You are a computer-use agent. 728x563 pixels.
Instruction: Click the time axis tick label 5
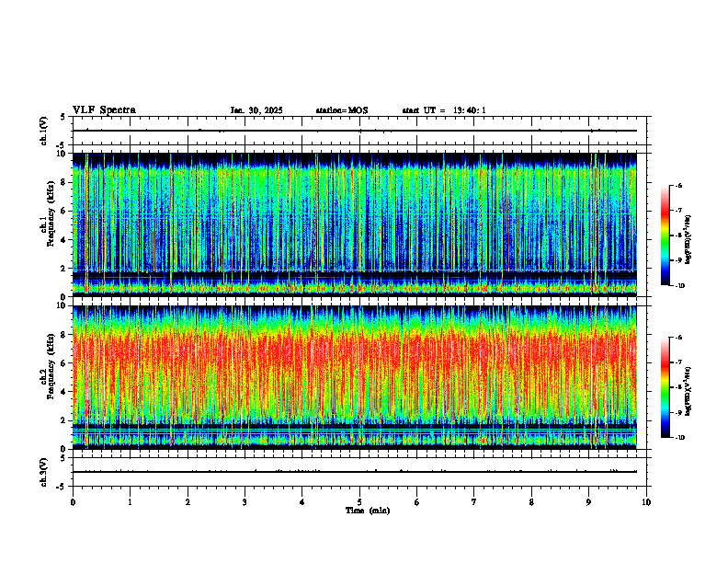[x=359, y=502]
